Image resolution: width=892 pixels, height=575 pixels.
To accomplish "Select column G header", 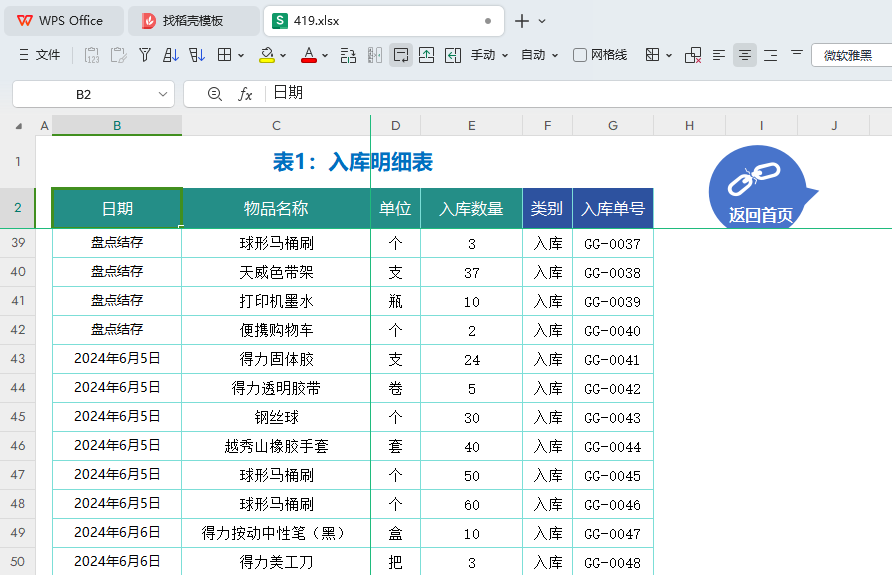I will [x=613, y=126].
